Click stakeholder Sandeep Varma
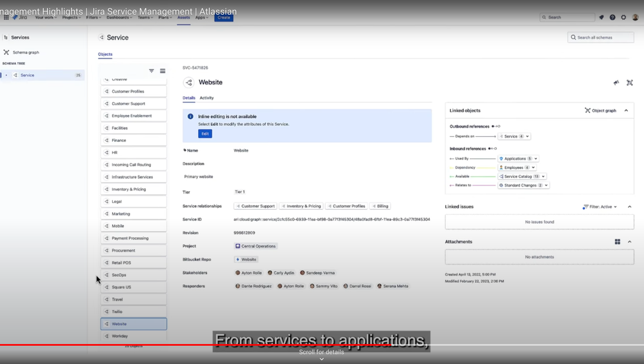This screenshot has width=644, height=364. pyautogui.click(x=317, y=273)
